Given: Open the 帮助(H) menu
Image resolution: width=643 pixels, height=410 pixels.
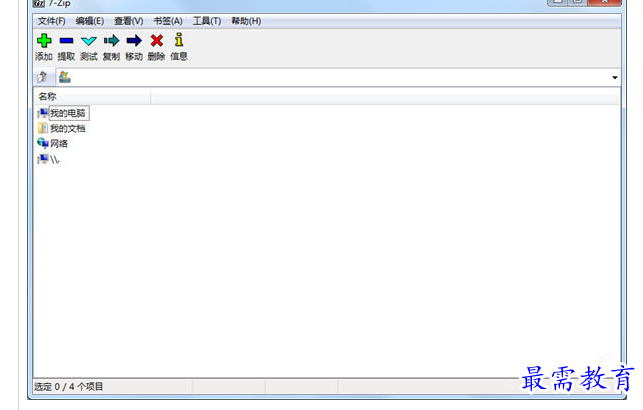Looking at the screenshot, I should point(246,21).
